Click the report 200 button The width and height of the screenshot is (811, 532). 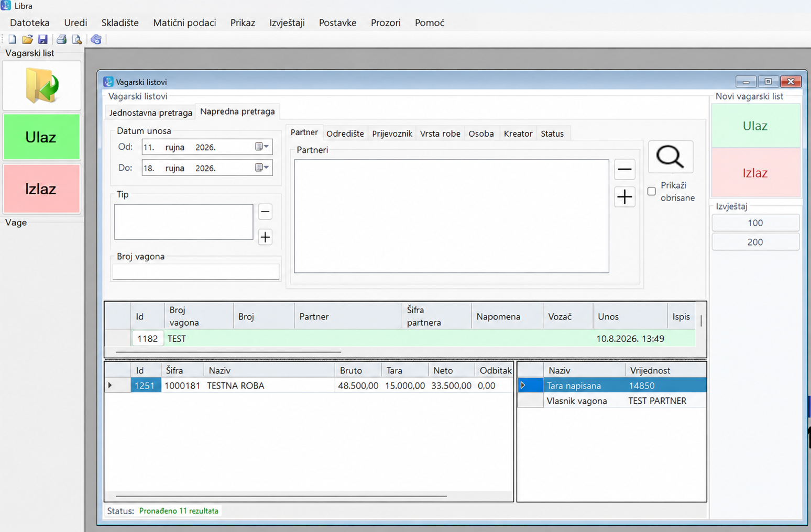click(755, 242)
